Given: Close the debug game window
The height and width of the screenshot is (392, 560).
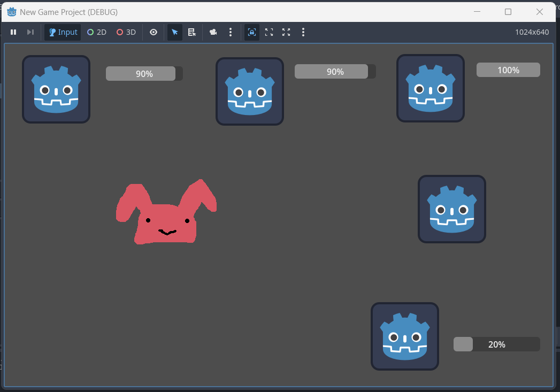Looking at the screenshot, I should click(x=540, y=12).
